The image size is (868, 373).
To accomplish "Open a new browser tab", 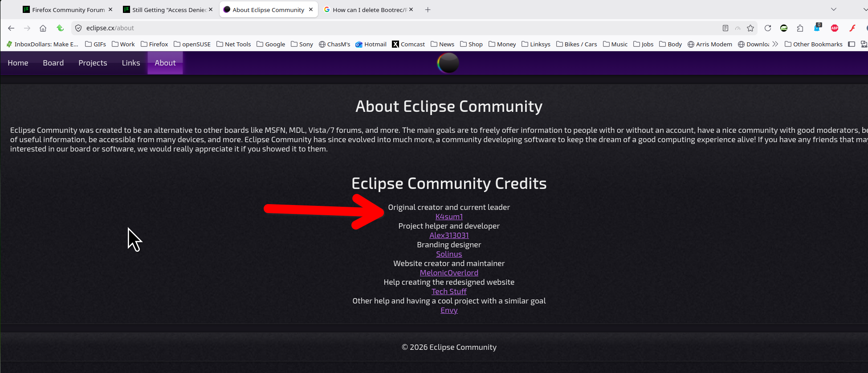I will click(x=428, y=9).
